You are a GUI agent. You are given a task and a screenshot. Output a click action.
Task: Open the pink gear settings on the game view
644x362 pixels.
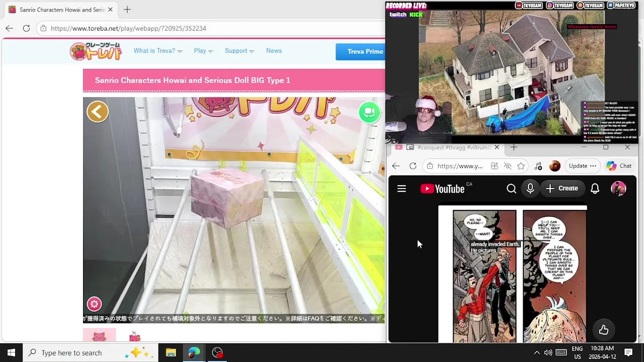pyautogui.click(x=94, y=304)
